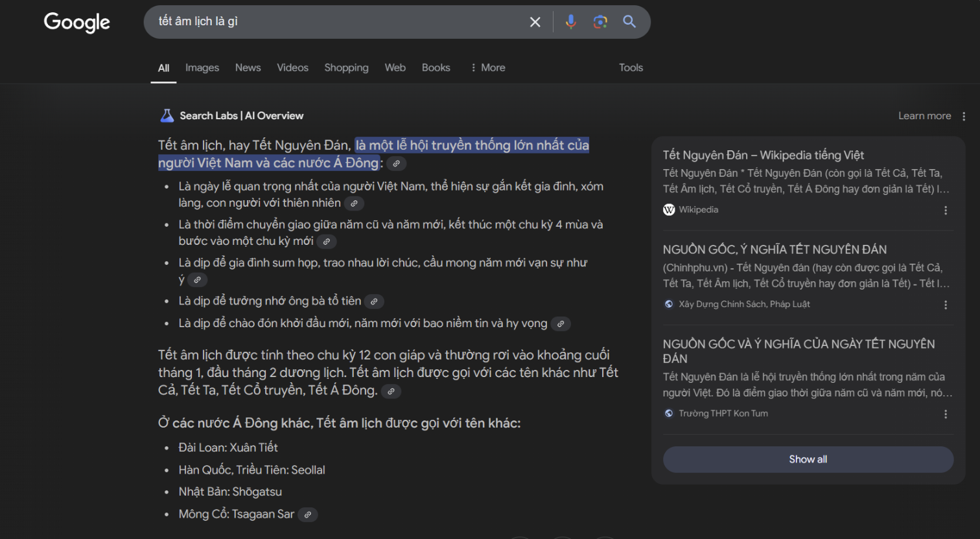
Task: Select the All results tab
Action: click(x=164, y=68)
